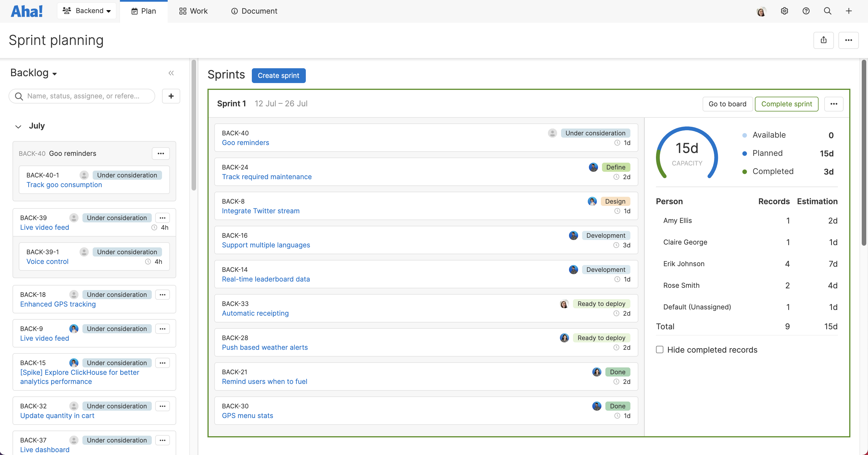Screen dimensions: 868x455
Task: Collapse the Backlog panel with the double chevron
Action: [x=171, y=73]
